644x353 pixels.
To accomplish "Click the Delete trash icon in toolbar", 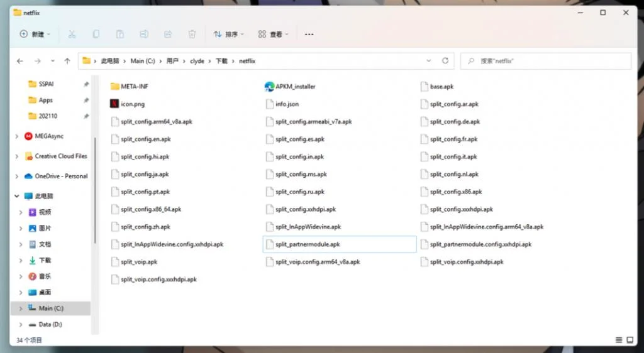I will click(x=192, y=35).
